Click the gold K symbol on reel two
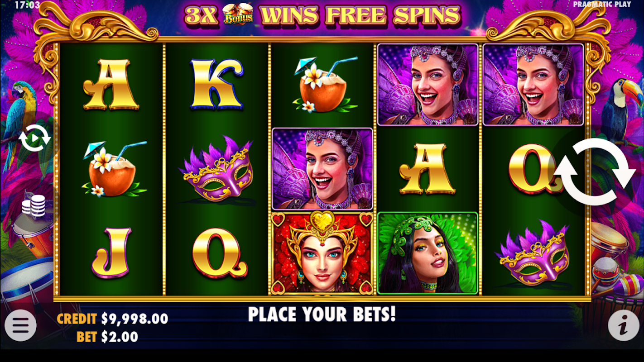 [216, 85]
